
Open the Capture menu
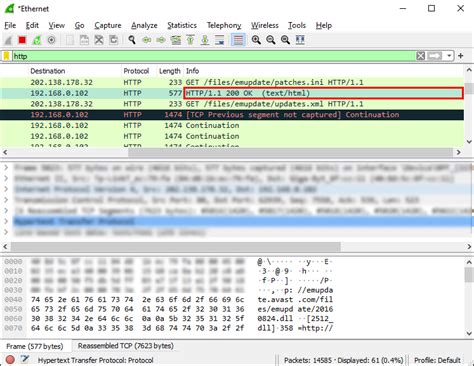pos(108,26)
